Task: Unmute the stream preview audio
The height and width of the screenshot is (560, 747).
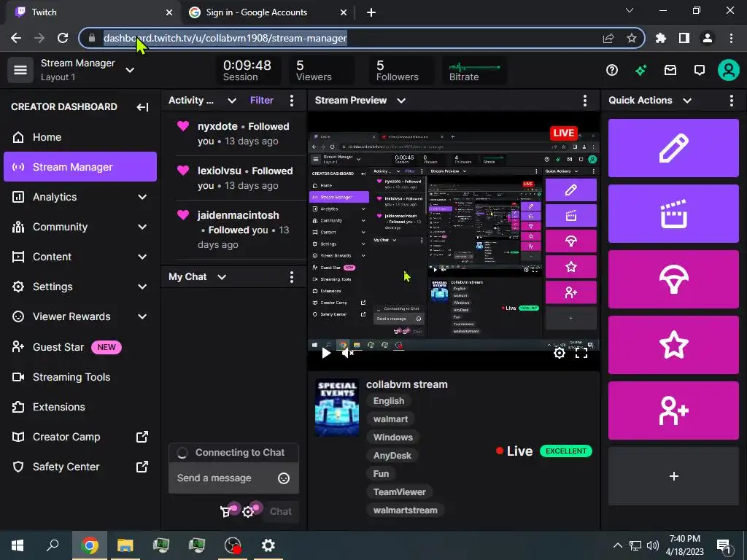Action: pos(348,353)
